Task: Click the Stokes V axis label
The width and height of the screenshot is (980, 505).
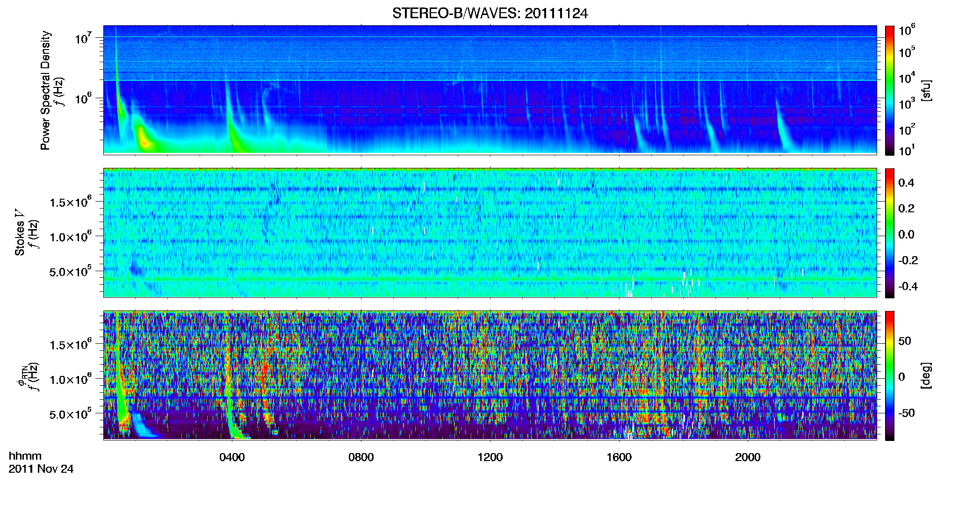Action: pyautogui.click(x=20, y=232)
